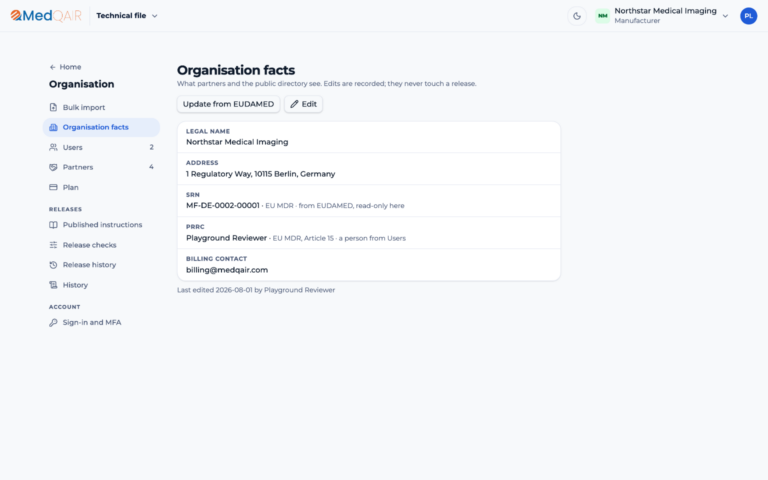Click the Partners handshake icon
The image size is (768, 480).
53,168
